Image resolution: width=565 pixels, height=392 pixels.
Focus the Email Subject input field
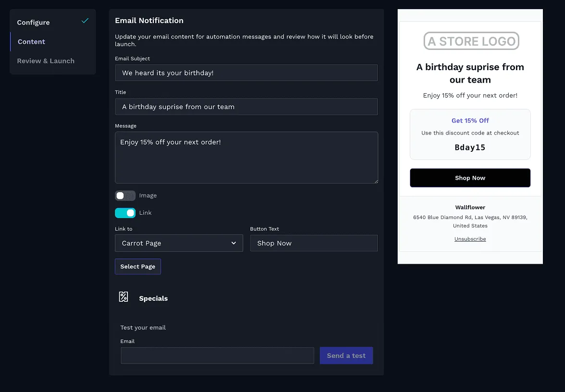[246, 73]
